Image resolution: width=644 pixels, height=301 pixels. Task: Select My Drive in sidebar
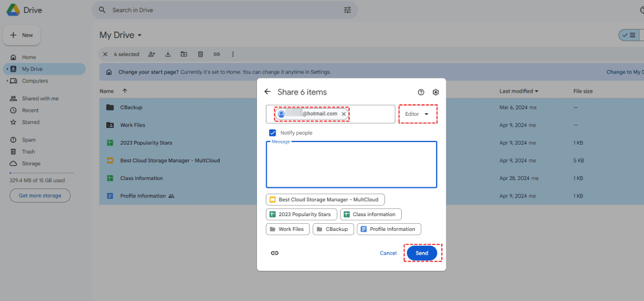[44, 69]
